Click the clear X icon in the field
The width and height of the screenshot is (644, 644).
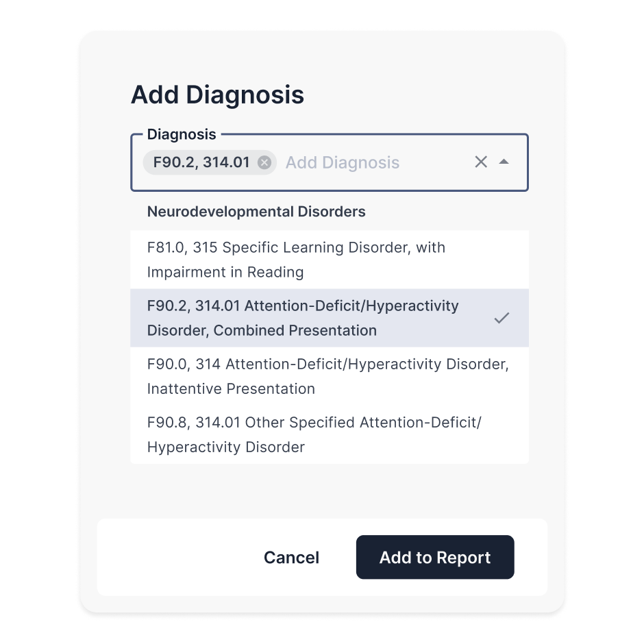(480, 162)
